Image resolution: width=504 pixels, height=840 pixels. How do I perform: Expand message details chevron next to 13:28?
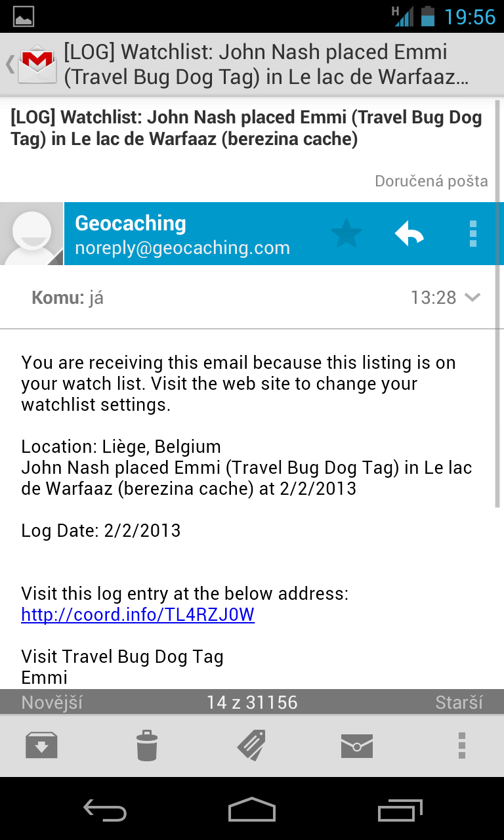click(472, 298)
